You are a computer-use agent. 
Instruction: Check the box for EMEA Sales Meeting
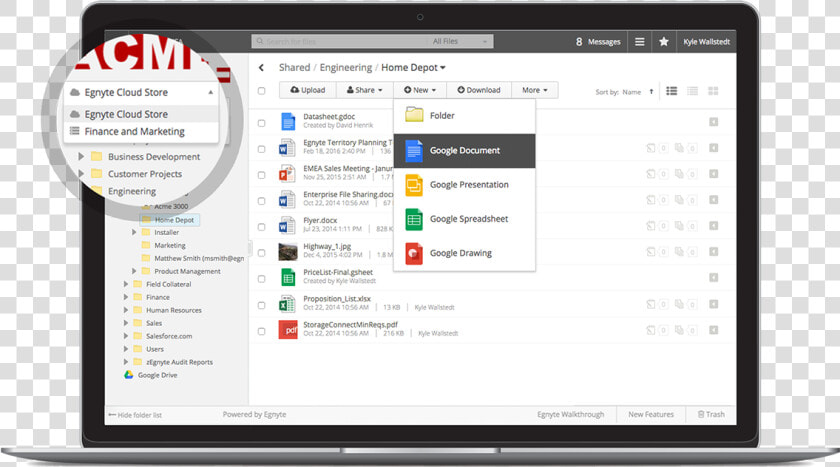click(261, 175)
